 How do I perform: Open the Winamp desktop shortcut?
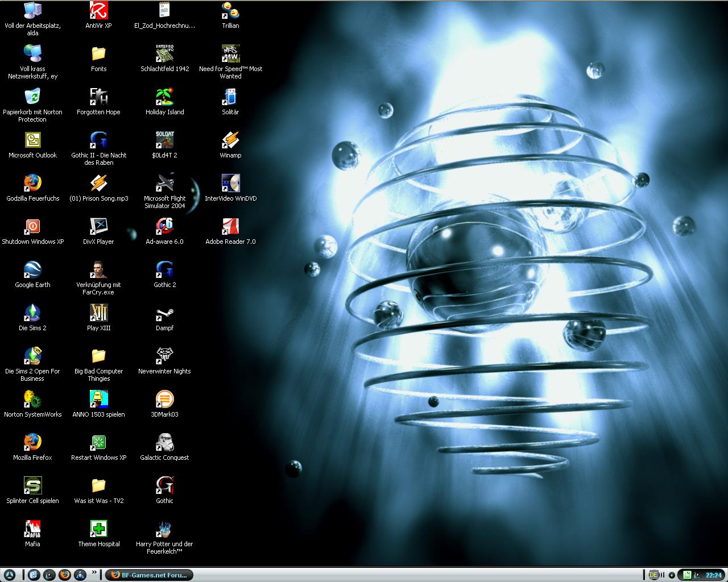(x=230, y=140)
